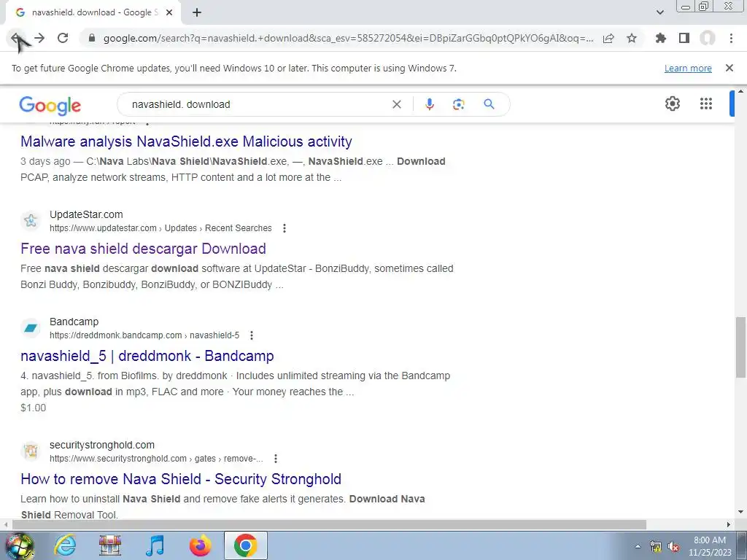View site information via the padlock icon

pyautogui.click(x=92, y=38)
